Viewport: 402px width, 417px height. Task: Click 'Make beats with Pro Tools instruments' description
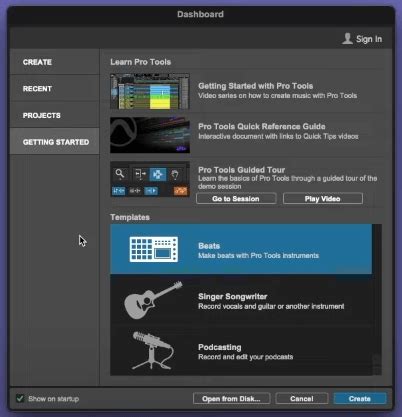point(258,256)
